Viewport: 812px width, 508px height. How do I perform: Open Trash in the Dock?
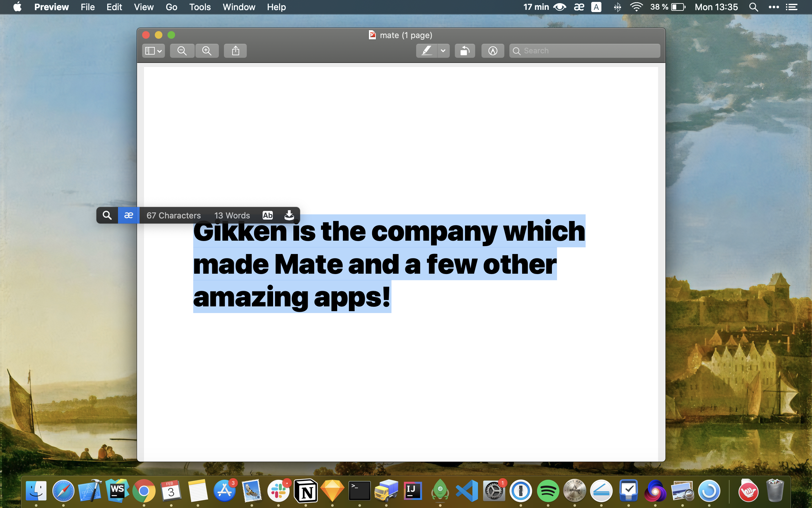pos(775,491)
